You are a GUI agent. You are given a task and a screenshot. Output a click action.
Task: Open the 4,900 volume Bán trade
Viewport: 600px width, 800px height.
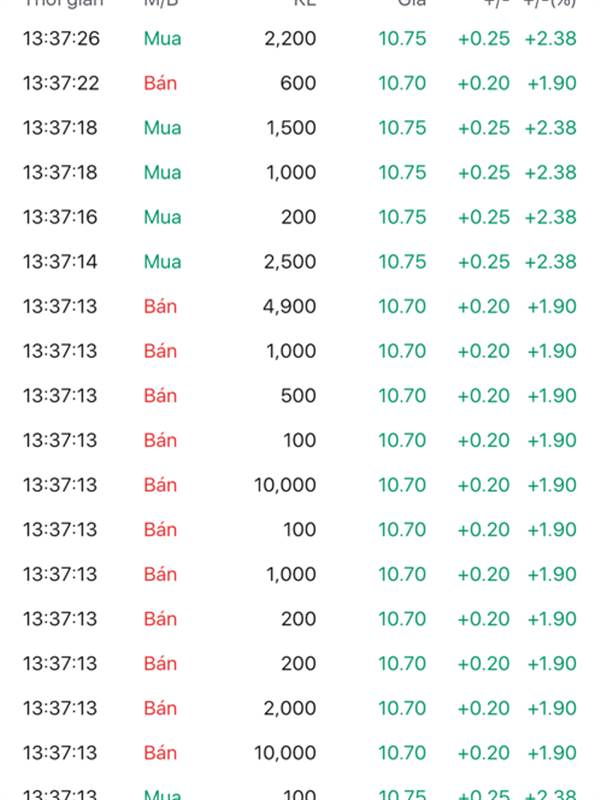click(x=300, y=307)
